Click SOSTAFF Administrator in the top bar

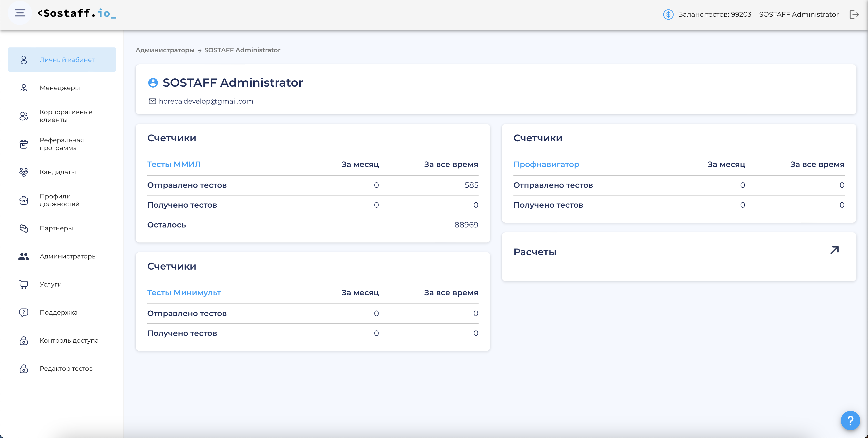[x=798, y=15]
